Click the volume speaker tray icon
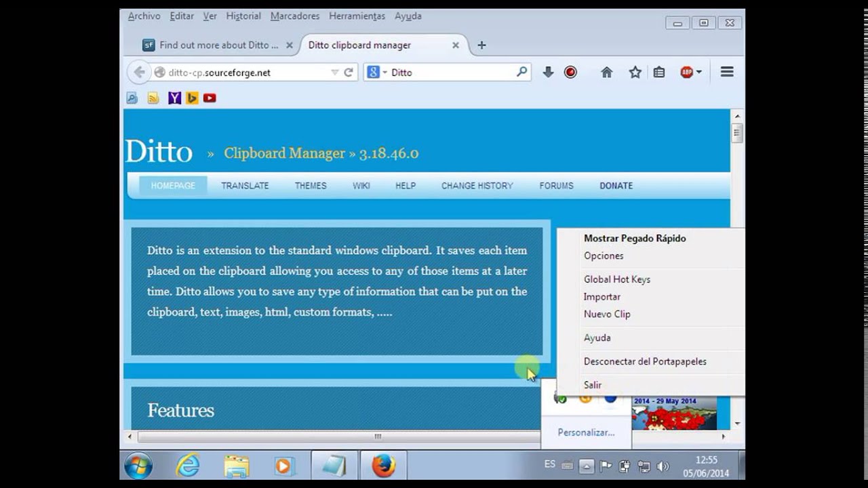 pyautogui.click(x=663, y=466)
